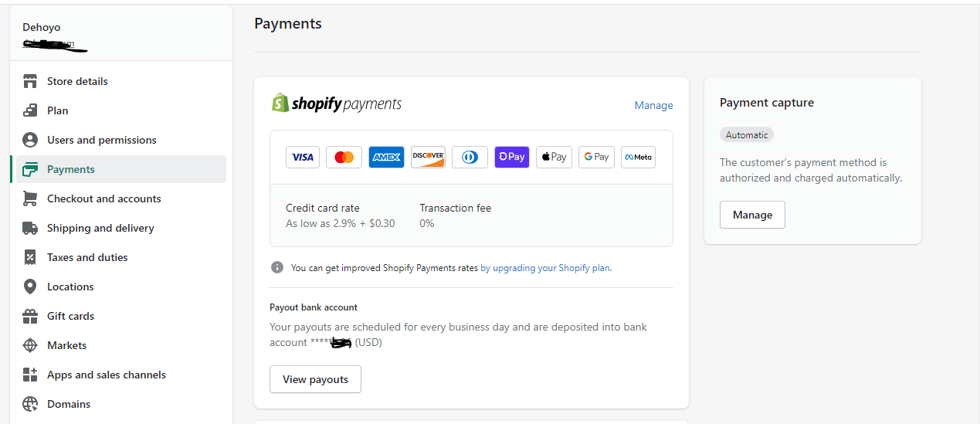Click the Locations pin icon
This screenshot has height=424, width=980.
tap(30, 287)
